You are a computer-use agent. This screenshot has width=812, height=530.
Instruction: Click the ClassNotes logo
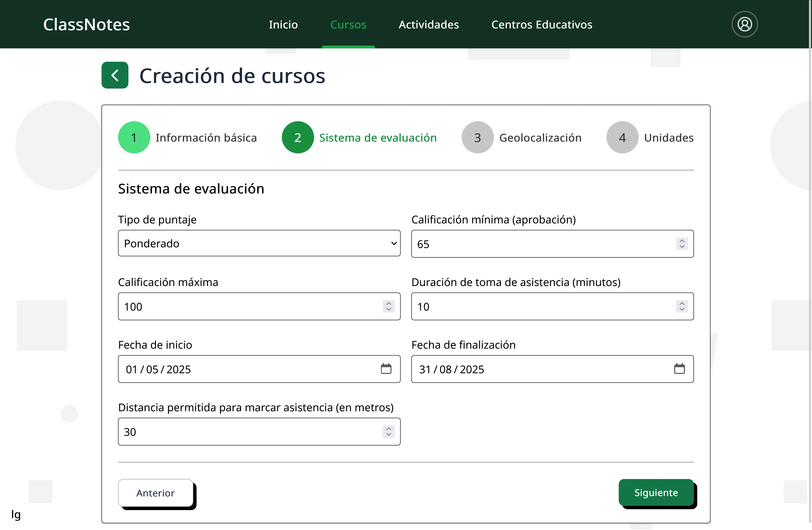(x=86, y=24)
